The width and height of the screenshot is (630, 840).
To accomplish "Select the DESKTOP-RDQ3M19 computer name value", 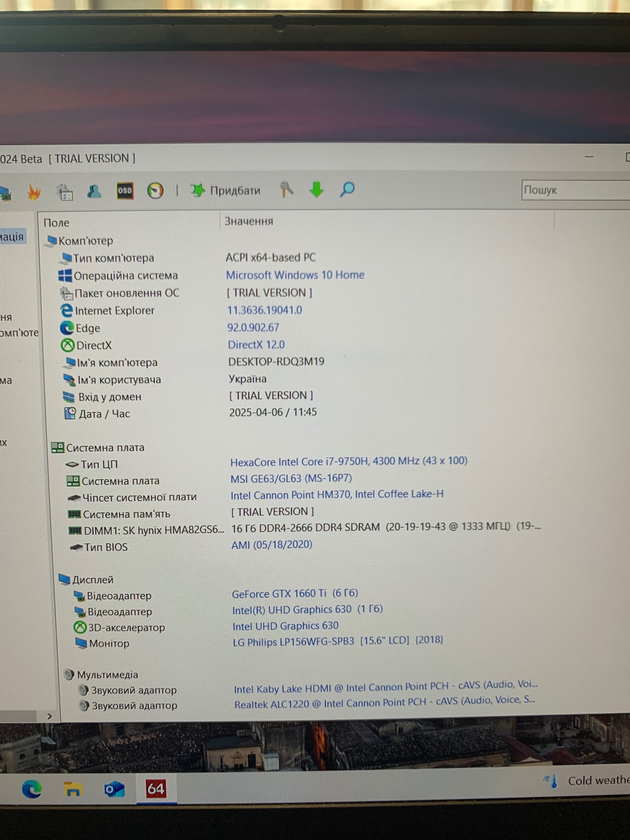I will (x=276, y=361).
